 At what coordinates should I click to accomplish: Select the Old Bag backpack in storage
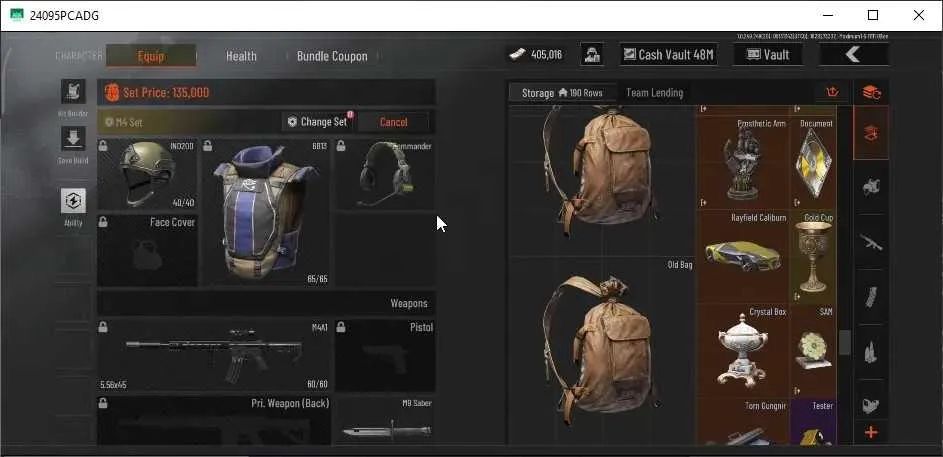(602, 351)
